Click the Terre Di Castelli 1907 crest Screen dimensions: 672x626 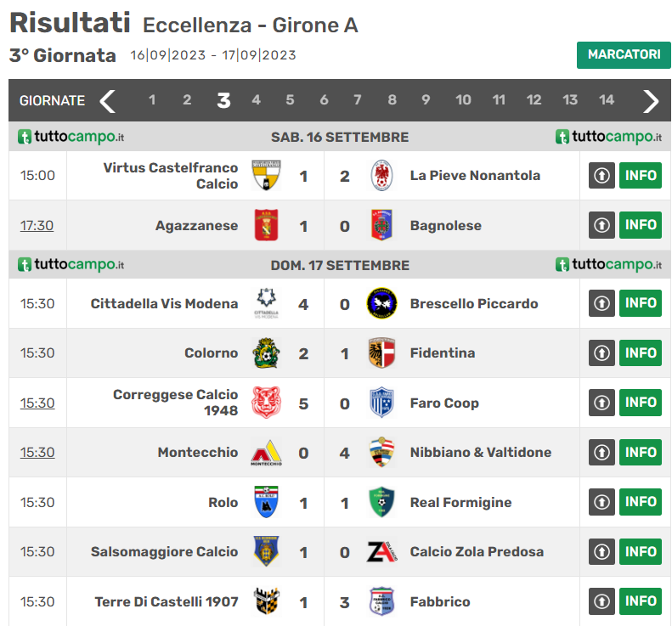(266, 601)
